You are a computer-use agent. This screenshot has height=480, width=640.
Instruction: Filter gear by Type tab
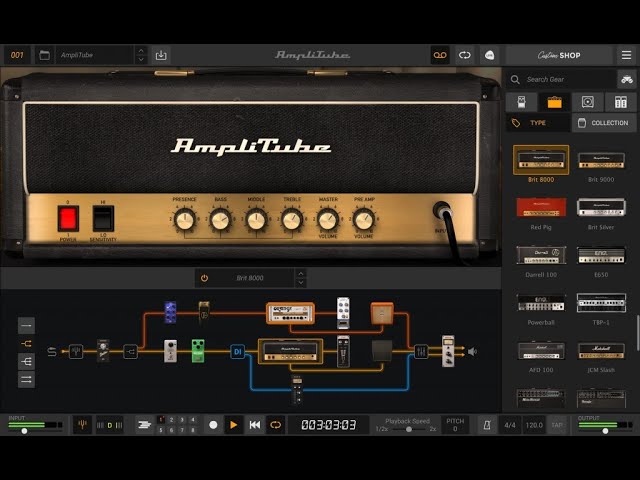(538, 123)
